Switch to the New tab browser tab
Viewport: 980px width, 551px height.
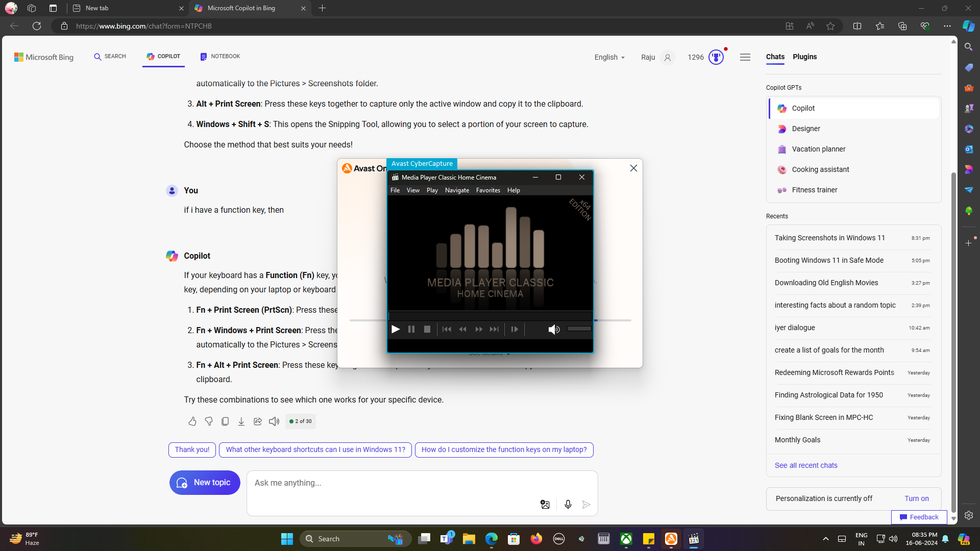click(128, 8)
